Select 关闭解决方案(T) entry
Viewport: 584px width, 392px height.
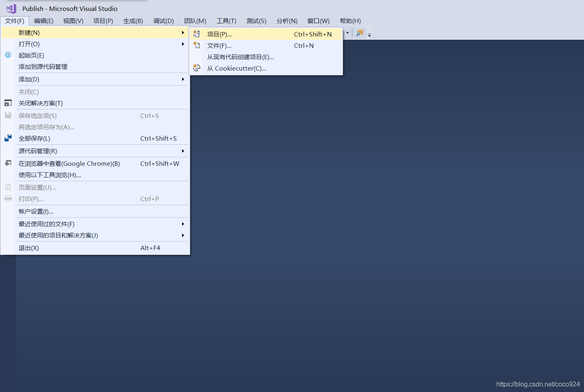(95, 103)
